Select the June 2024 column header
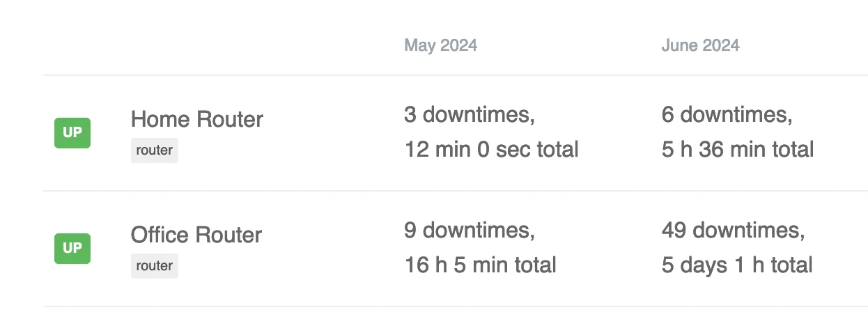Screen dimensions: 868x326 (700, 45)
